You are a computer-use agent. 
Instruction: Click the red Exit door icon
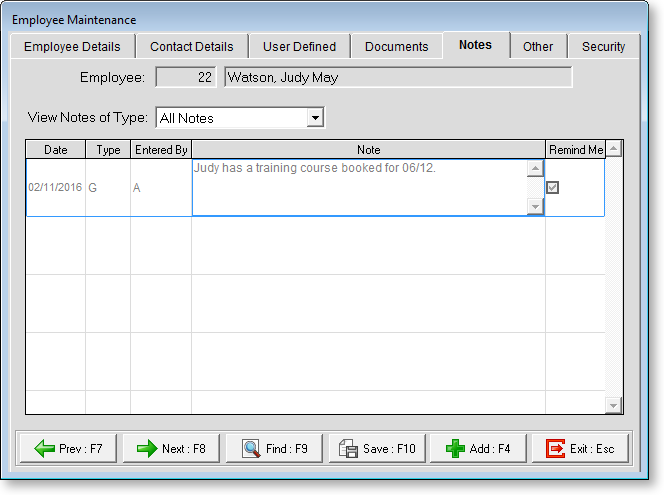[x=555, y=449]
